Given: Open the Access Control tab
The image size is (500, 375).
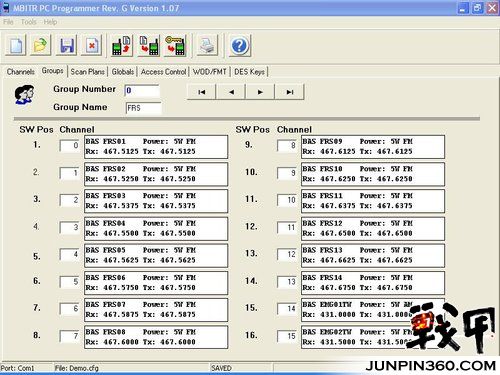Looking at the screenshot, I should 163,72.
